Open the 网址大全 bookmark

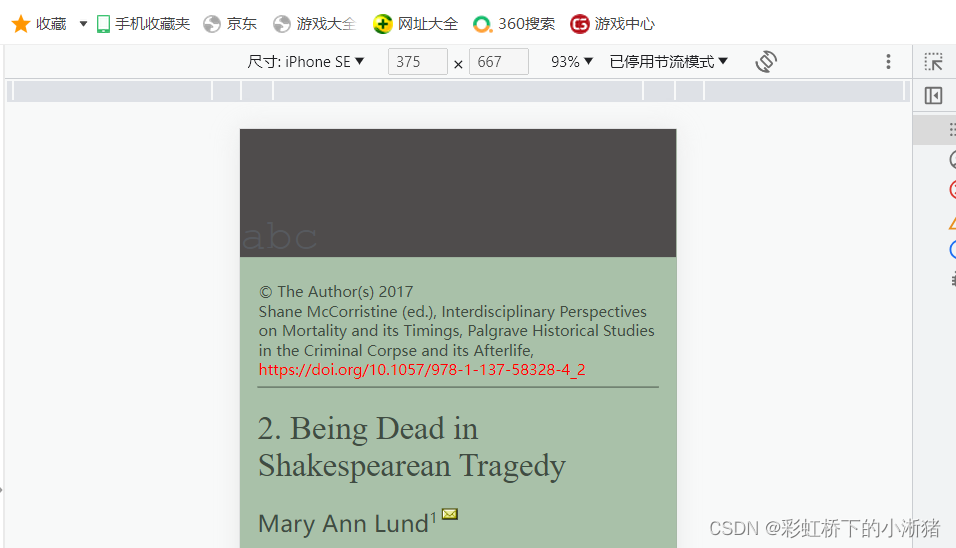click(415, 24)
